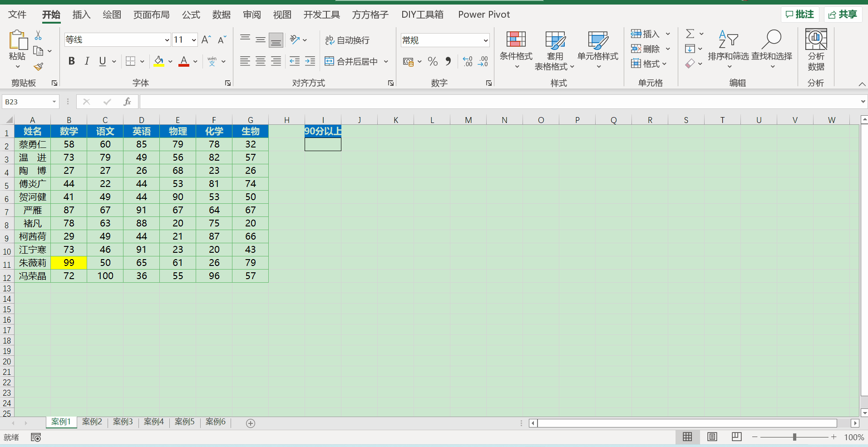
Task: Click the Insert Function fx icon
Action: click(128, 102)
